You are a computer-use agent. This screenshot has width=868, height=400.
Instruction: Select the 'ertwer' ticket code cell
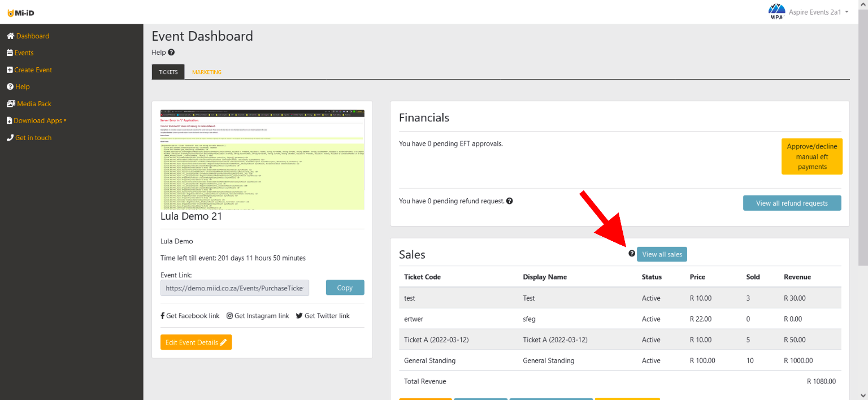click(415, 319)
